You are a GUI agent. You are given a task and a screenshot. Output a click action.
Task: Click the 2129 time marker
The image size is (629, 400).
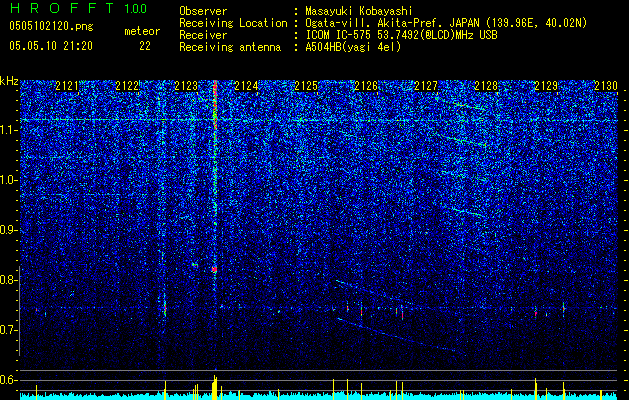click(546, 86)
